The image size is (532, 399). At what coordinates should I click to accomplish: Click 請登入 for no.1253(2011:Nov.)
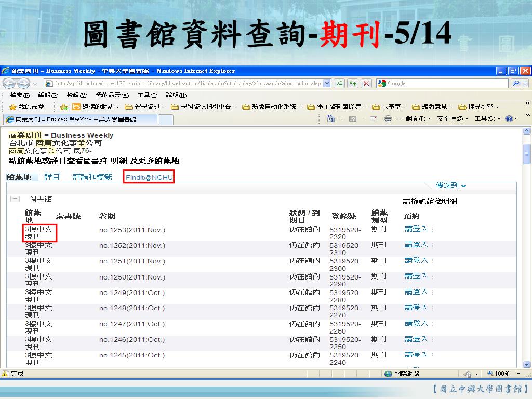point(416,229)
